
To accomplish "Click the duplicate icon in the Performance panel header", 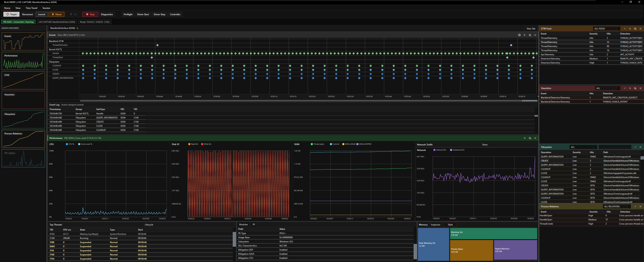I will click(x=530, y=138).
